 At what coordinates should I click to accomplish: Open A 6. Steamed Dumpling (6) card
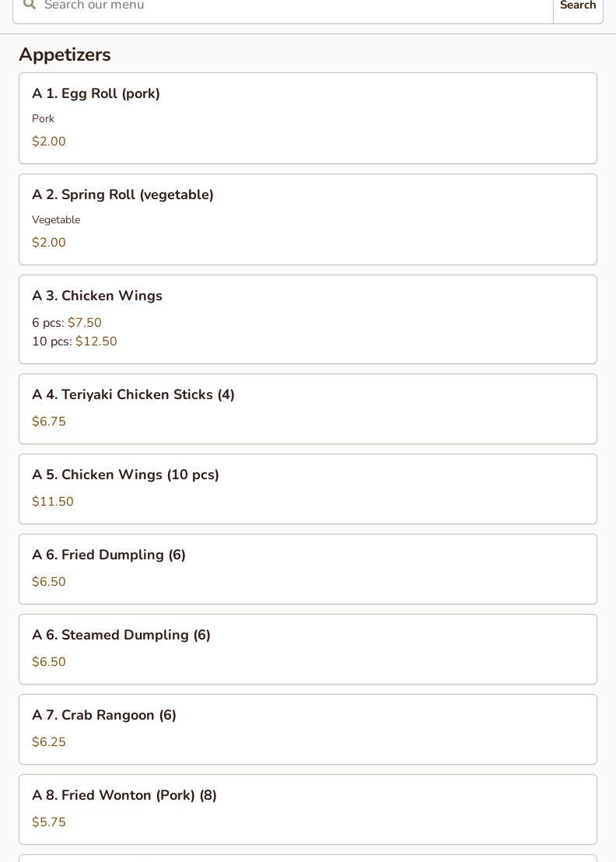click(x=308, y=650)
